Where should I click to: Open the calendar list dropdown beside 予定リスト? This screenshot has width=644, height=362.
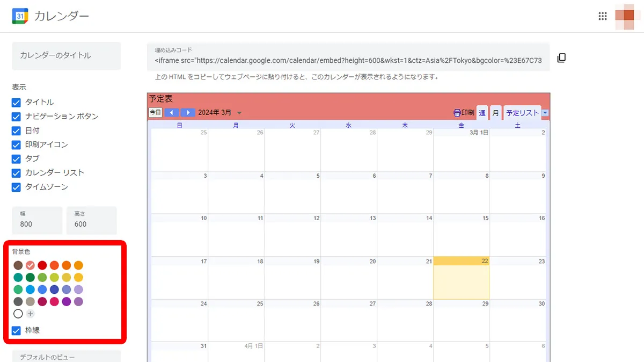545,113
